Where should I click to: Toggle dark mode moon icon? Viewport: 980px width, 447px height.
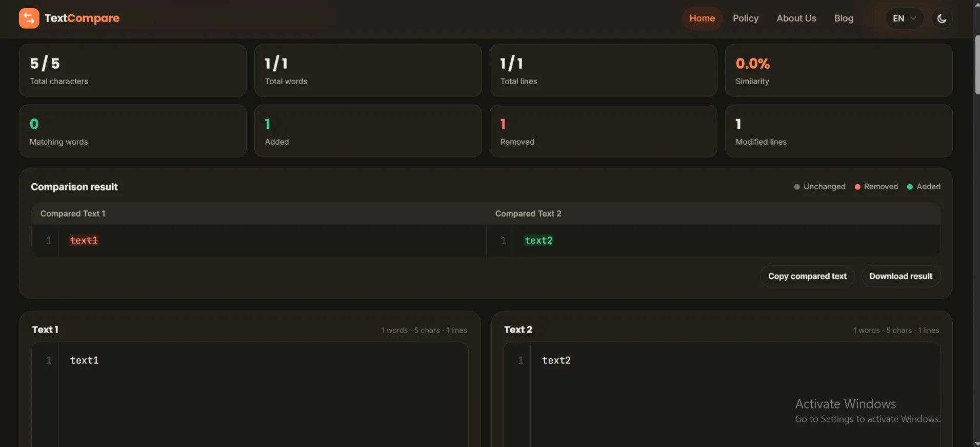point(942,18)
